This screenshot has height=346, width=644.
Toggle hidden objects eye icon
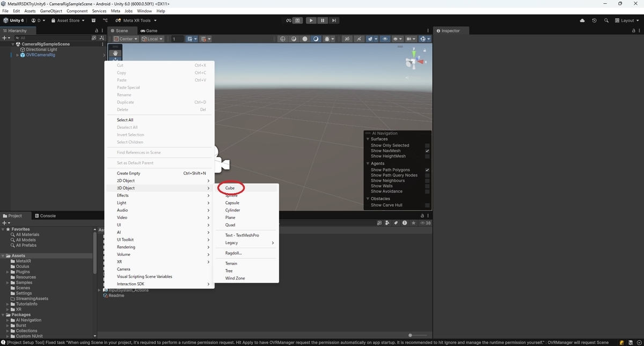[x=385, y=39]
